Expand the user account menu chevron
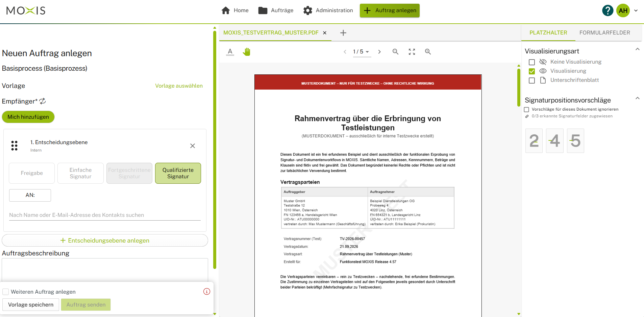 coord(636,10)
